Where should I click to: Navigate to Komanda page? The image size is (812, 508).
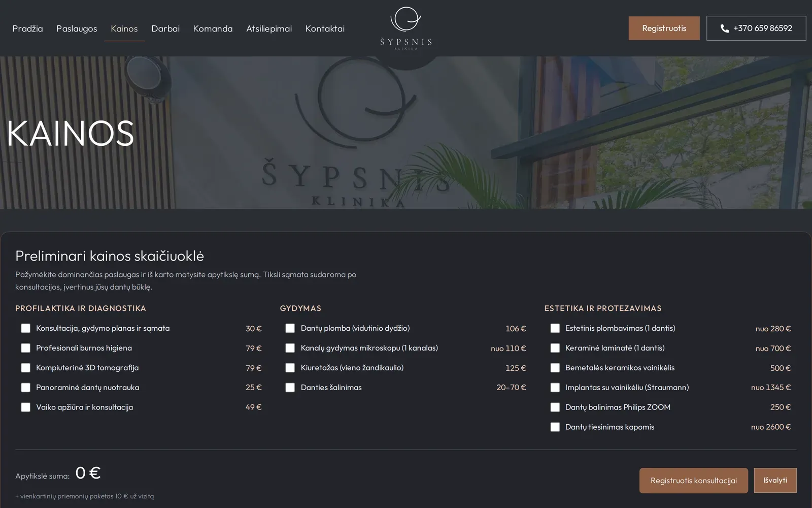click(213, 28)
